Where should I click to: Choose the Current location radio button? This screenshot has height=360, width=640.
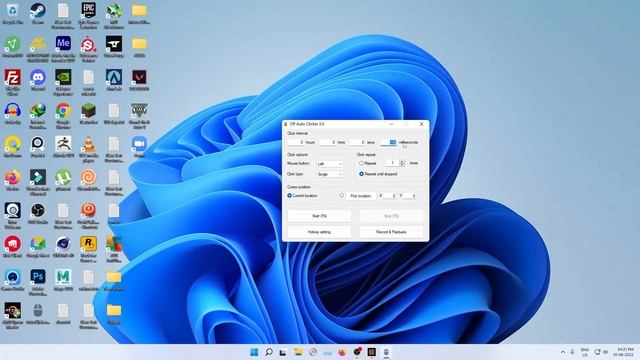[289, 196]
